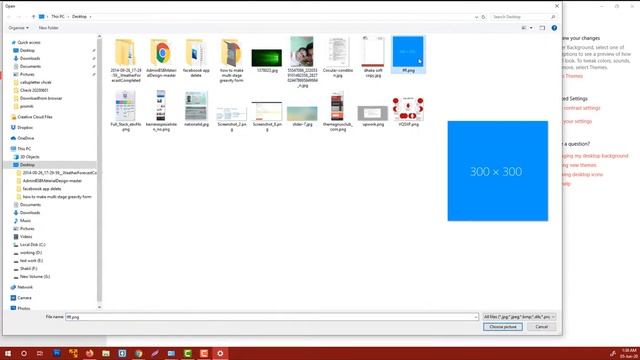Click New folder button
Viewport: 640px width, 360px height.
[x=49, y=28]
